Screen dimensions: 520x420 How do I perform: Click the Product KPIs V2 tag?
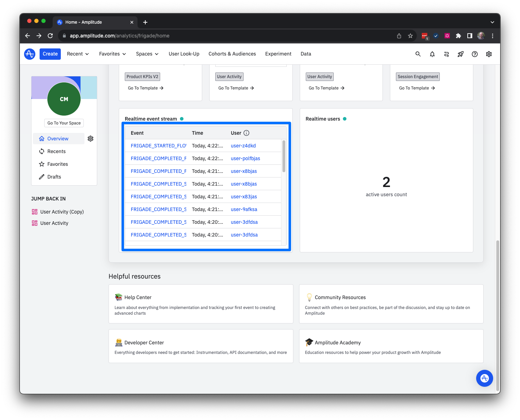[142, 77]
